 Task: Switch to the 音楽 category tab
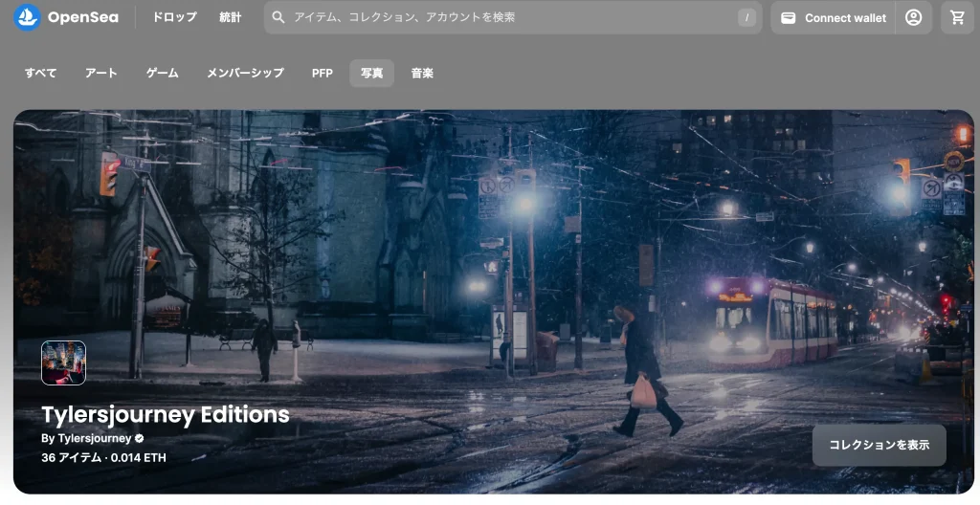pyautogui.click(x=422, y=74)
